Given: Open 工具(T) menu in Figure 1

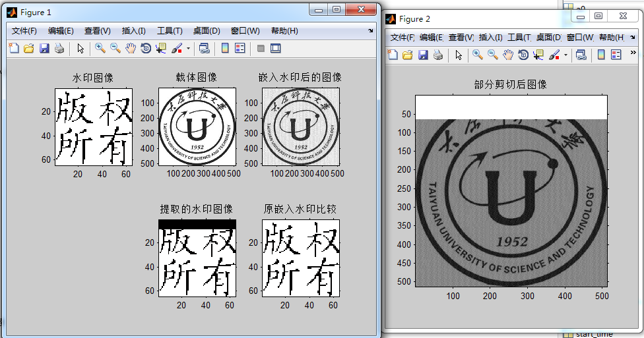Looking at the screenshot, I should tap(170, 31).
